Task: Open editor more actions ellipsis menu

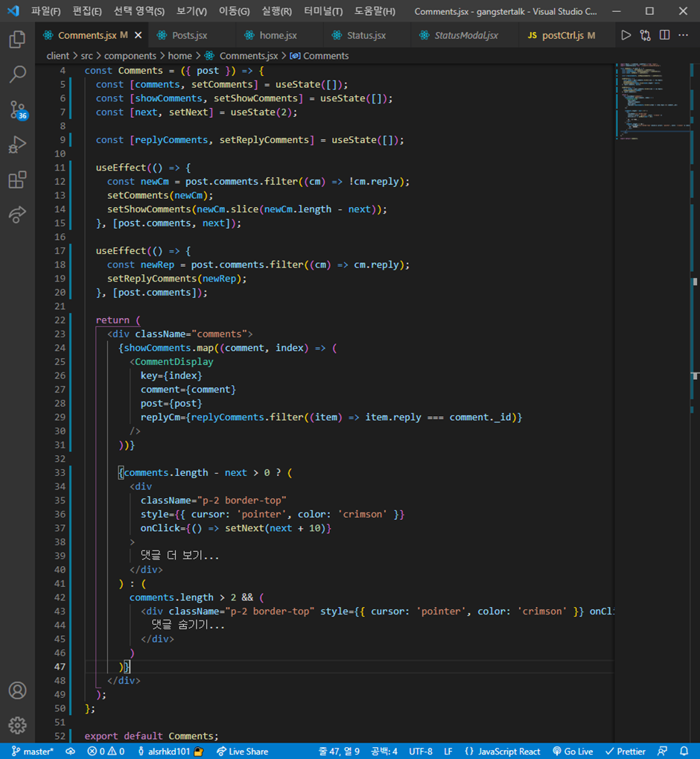Action: (x=683, y=34)
